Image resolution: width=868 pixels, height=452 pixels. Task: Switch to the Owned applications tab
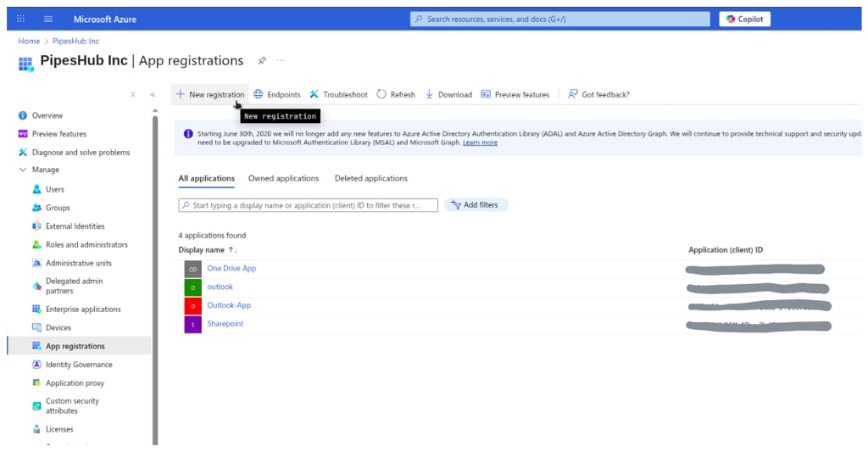283,178
